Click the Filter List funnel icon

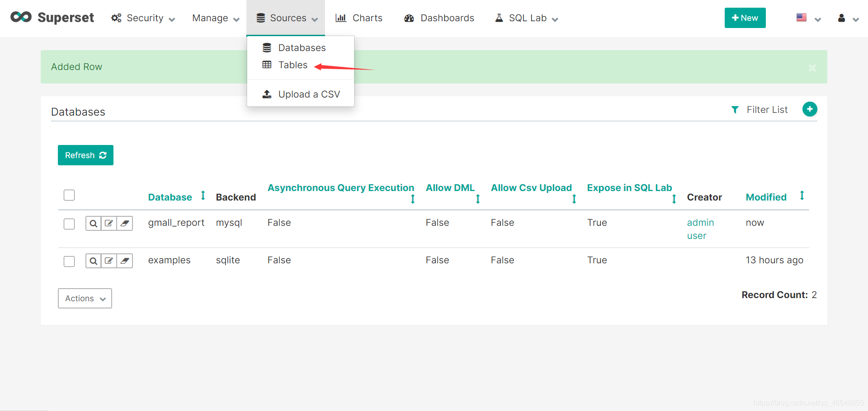click(x=735, y=110)
